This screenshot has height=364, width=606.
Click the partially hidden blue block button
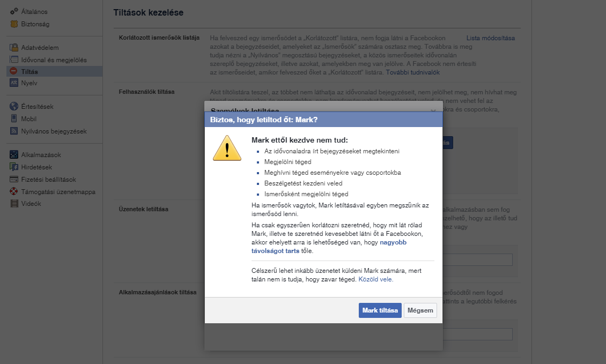click(x=448, y=143)
